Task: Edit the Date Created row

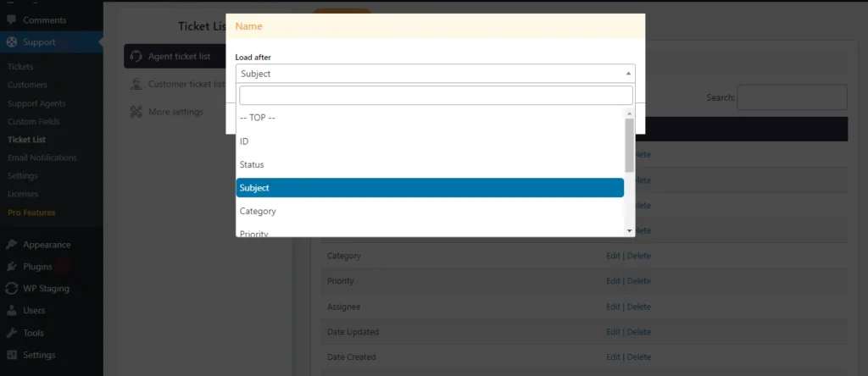Action: 613,357
